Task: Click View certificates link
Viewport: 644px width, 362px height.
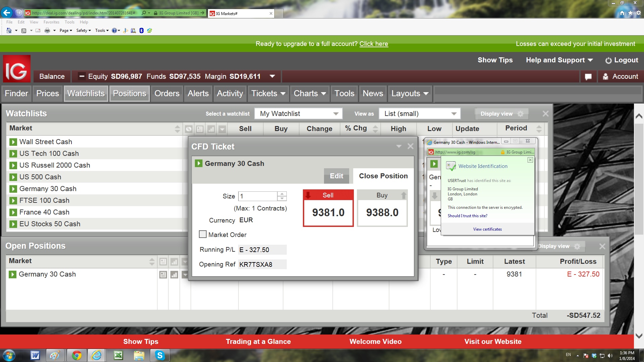Action: click(487, 229)
